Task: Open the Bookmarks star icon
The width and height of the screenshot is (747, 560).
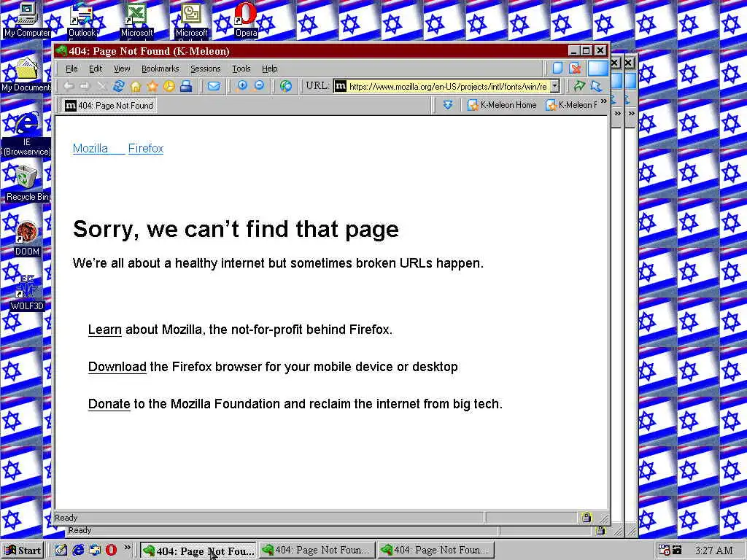Action: [152, 86]
